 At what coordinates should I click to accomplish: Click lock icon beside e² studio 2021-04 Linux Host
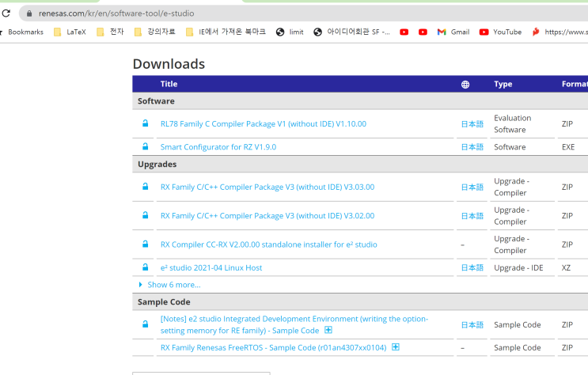(145, 267)
